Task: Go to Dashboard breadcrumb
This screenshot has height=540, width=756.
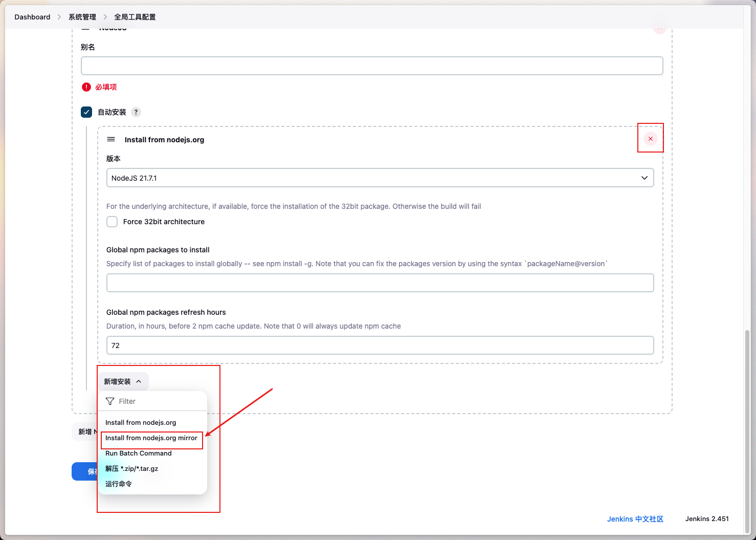Action: coord(32,17)
